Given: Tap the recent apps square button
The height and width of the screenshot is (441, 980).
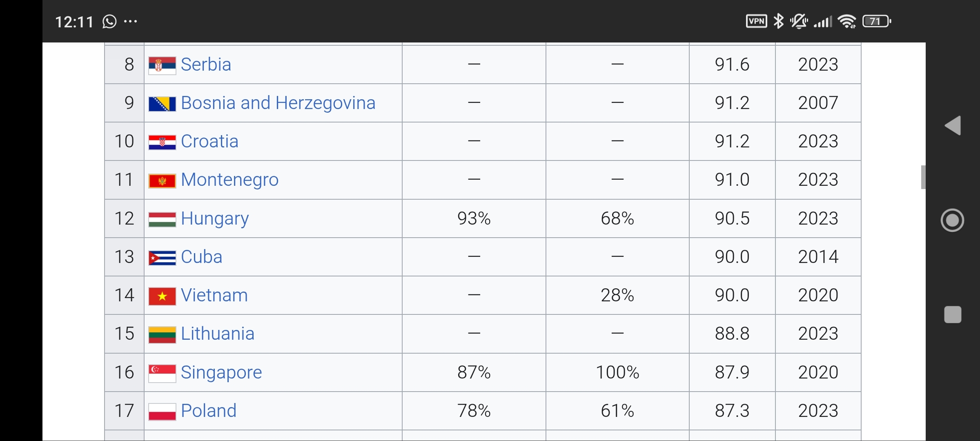Looking at the screenshot, I should 953,314.
